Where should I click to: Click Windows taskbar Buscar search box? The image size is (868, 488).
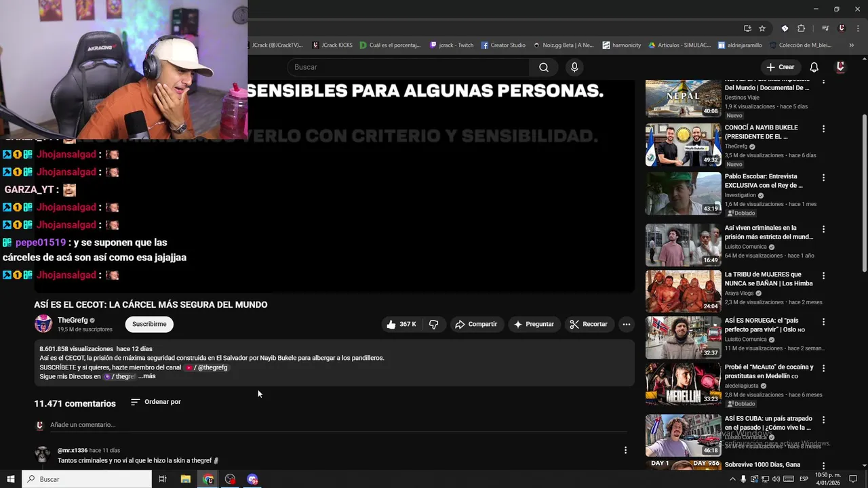point(87,479)
